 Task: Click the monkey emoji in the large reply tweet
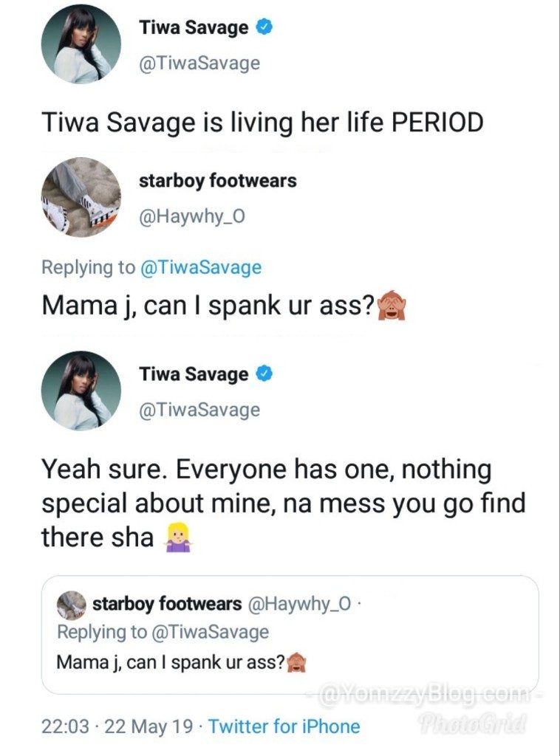coord(393,306)
